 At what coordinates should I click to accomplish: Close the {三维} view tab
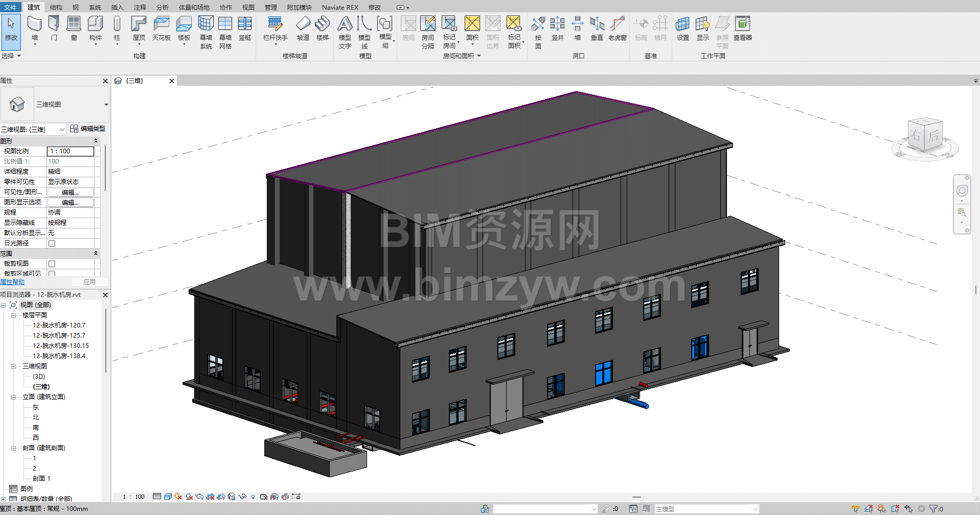point(172,81)
